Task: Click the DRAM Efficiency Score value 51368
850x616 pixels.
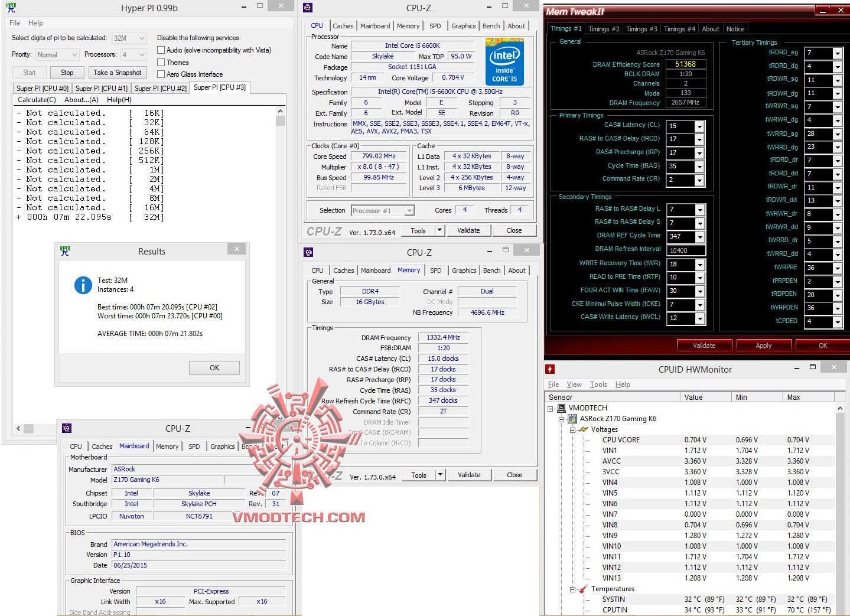Action: [x=686, y=64]
